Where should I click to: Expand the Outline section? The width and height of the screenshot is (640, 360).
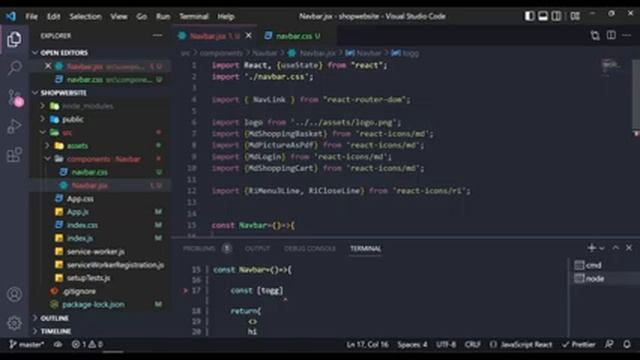point(54,318)
